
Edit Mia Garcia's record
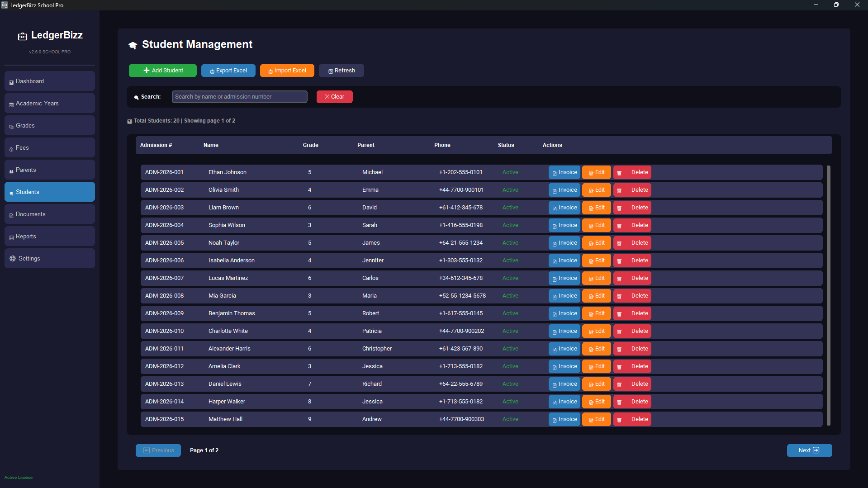pyautogui.click(x=597, y=296)
